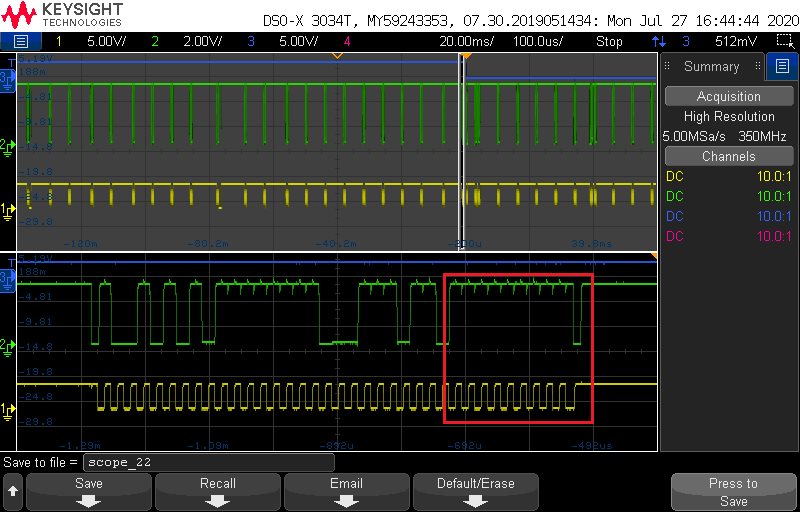
Task: Select channel 2 label in top bar
Action: click(155, 41)
